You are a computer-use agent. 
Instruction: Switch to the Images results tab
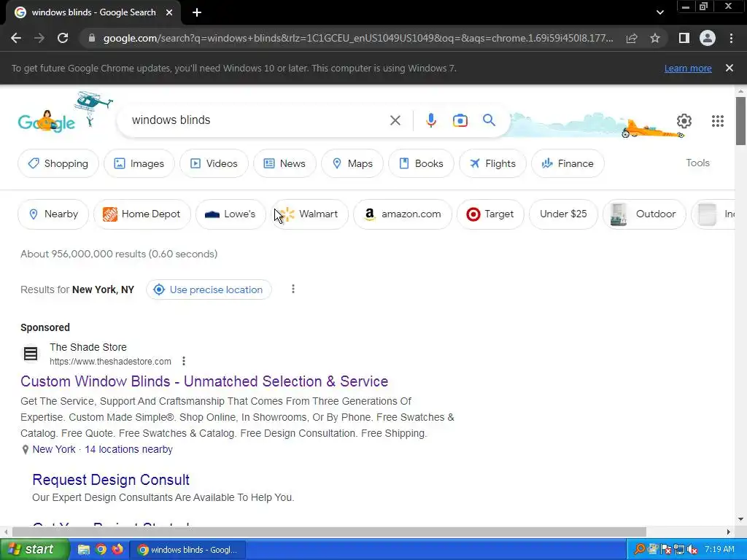(x=139, y=163)
